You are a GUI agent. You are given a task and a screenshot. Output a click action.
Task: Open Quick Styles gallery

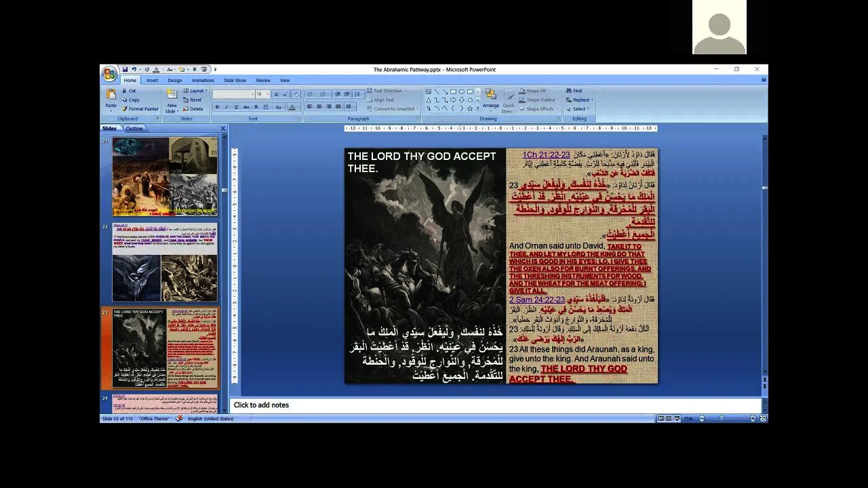[x=509, y=100]
